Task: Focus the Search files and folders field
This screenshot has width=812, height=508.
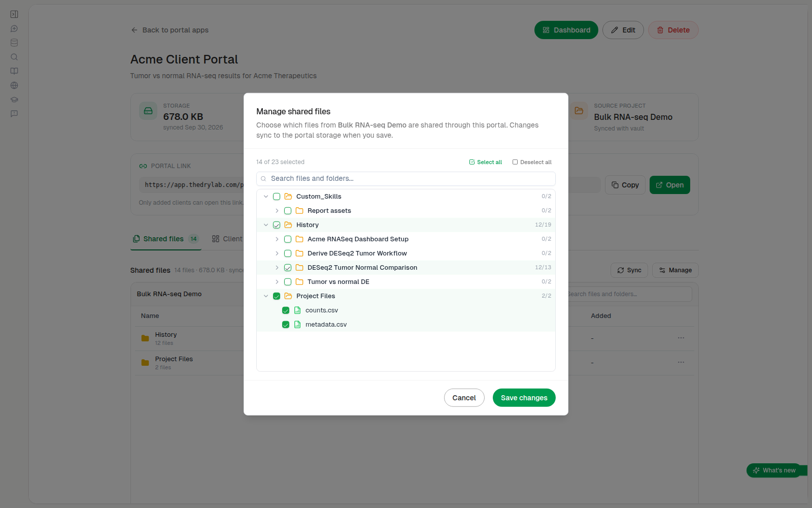Action: point(406,179)
